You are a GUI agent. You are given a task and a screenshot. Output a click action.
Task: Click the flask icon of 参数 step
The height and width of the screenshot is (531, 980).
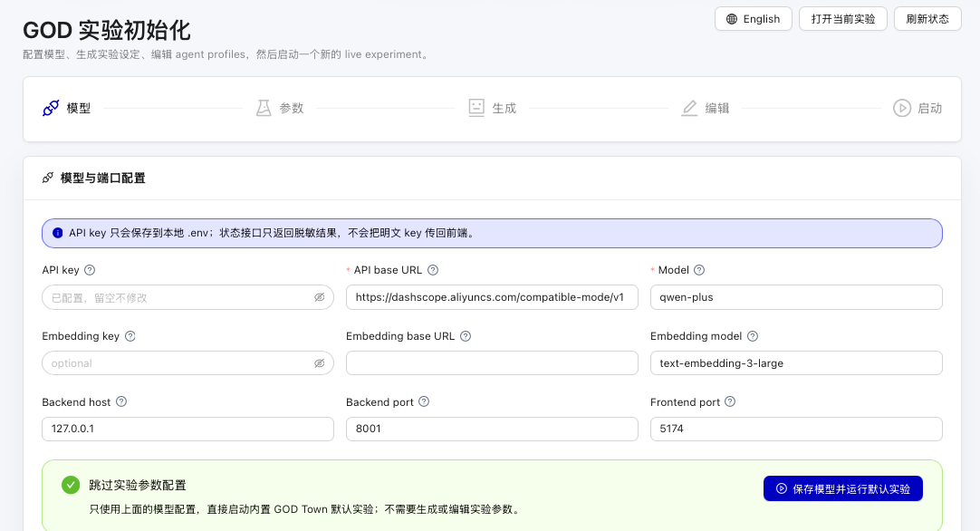[x=264, y=108]
